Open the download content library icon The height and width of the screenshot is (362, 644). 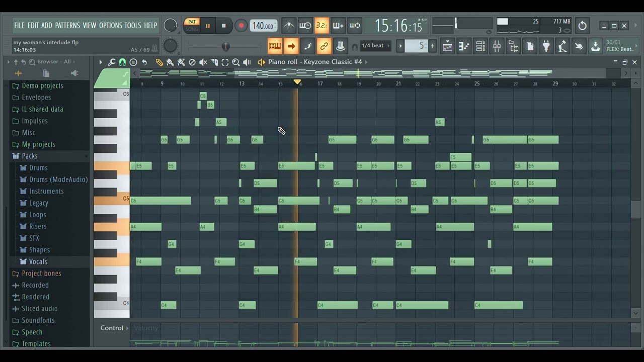coord(596,47)
